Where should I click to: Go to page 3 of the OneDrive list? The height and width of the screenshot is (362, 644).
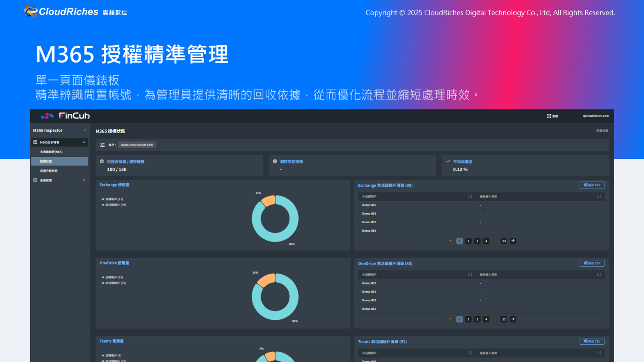(477, 319)
